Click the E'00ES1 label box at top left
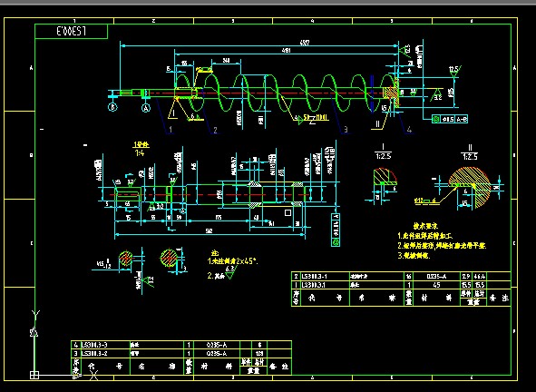This screenshot has height=392, width=536. coord(71,31)
